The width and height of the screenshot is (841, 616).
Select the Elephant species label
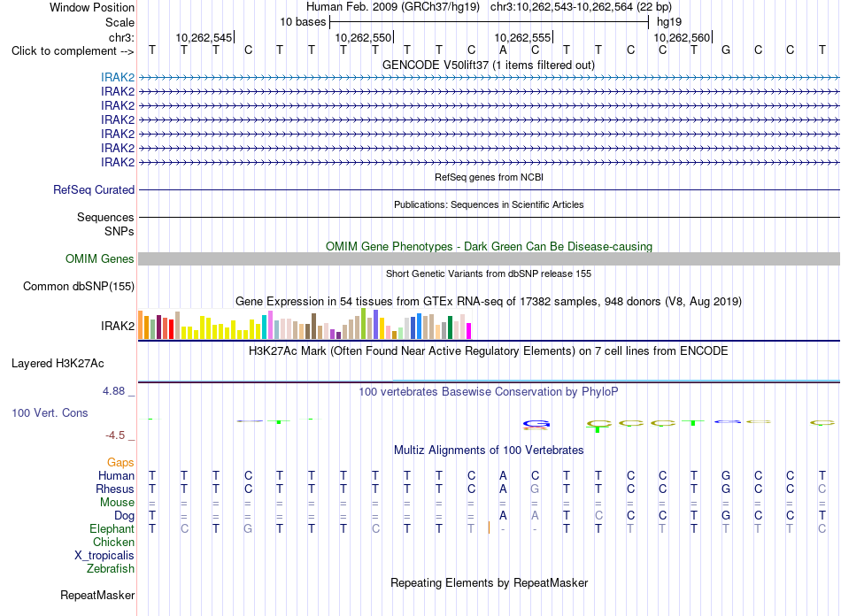coord(112,528)
